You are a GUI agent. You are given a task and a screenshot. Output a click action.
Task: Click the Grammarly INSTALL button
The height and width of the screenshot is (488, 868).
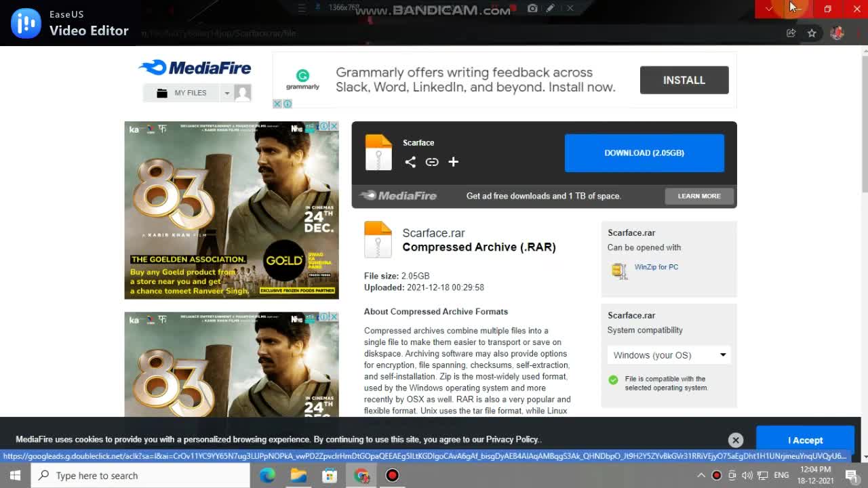pos(684,80)
